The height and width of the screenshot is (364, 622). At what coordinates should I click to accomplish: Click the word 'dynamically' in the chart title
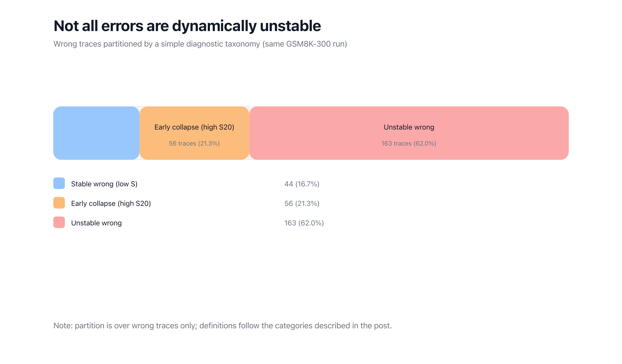tap(214, 26)
